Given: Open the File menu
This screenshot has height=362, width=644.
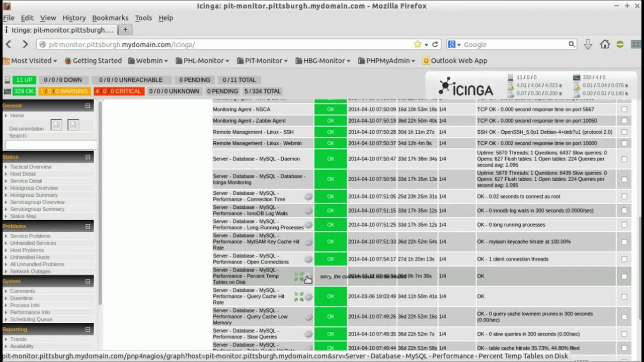Looking at the screenshot, I should click(x=9, y=18).
